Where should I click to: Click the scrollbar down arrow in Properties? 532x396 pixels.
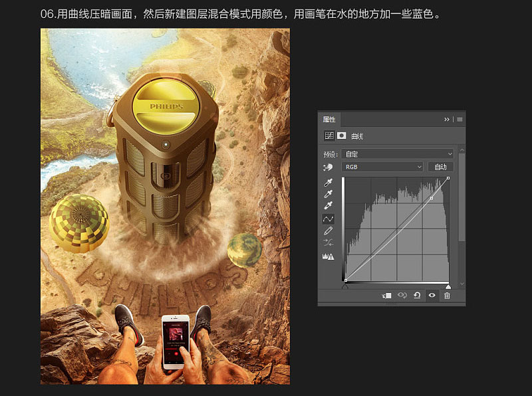[462, 284]
